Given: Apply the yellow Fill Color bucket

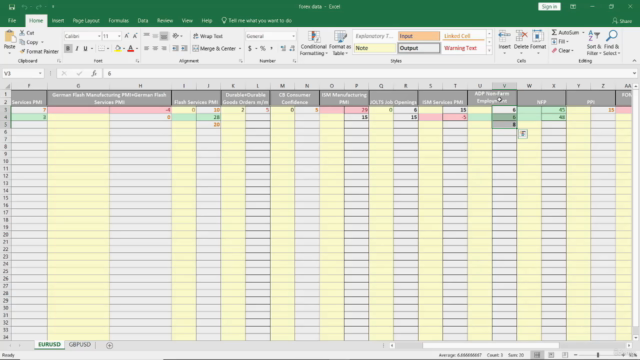Looking at the screenshot, I should pyautogui.click(x=118, y=49).
